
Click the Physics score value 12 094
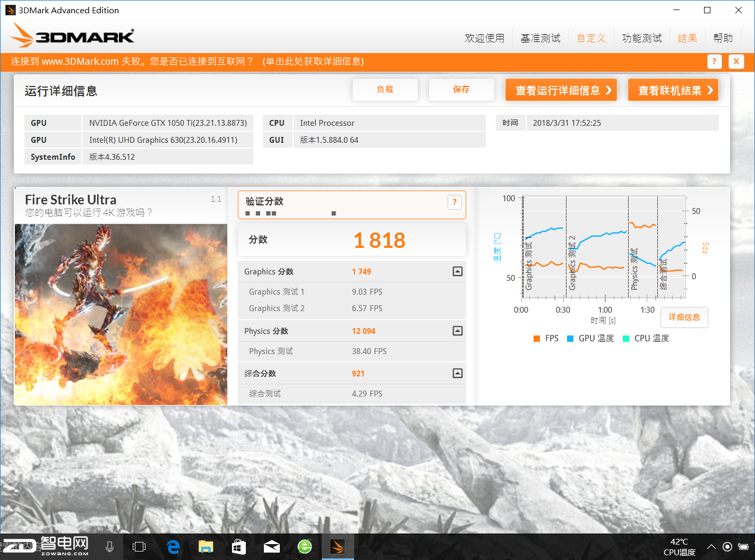coord(364,331)
